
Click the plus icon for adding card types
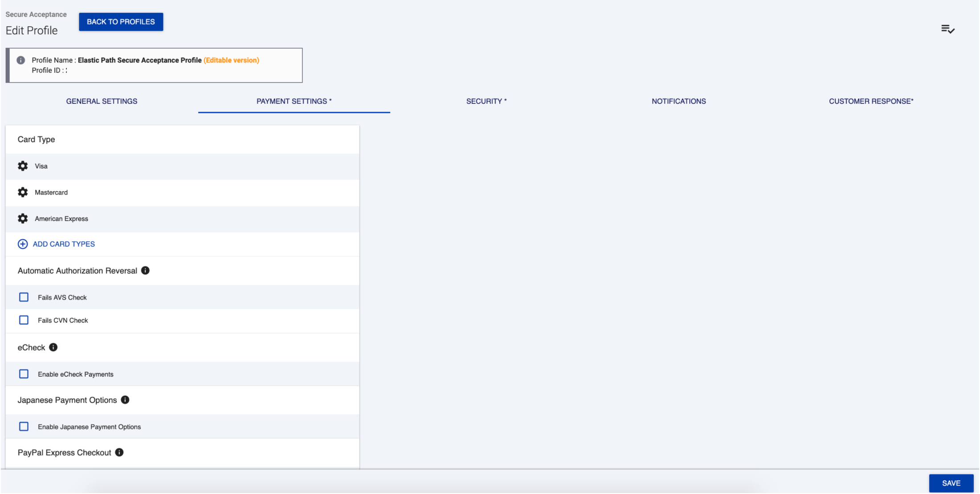coord(23,244)
